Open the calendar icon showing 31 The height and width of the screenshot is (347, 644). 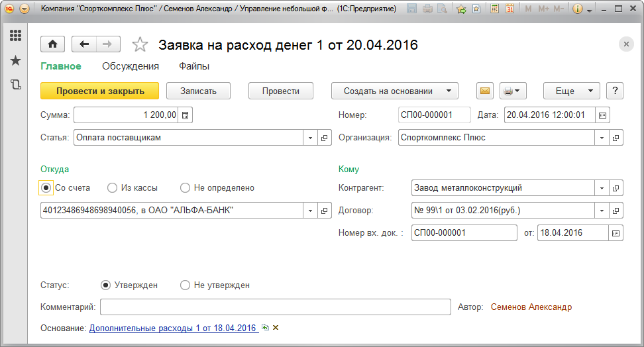pyautogui.click(x=510, y=9)
